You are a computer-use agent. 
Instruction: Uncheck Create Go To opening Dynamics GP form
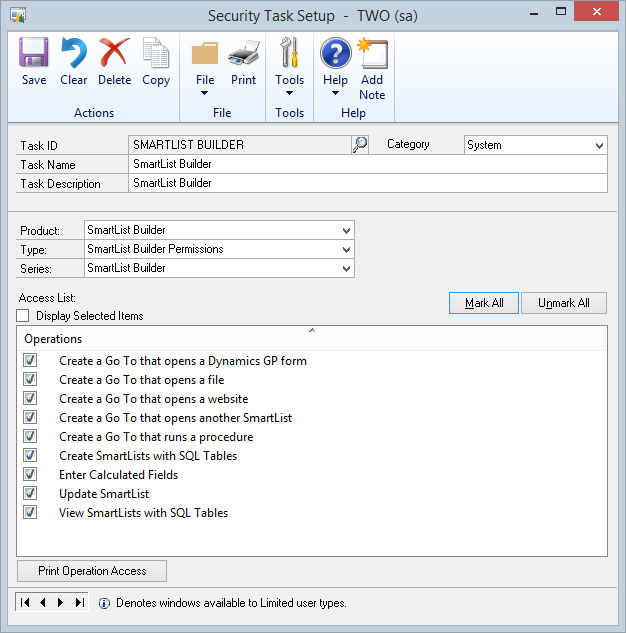click(x=30, y=360)
